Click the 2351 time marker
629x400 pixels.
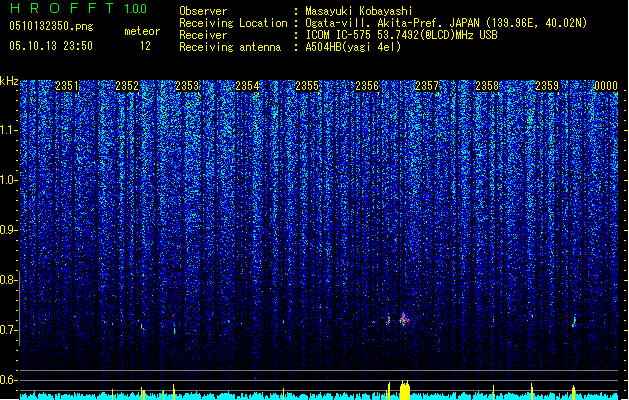(67, 86)
